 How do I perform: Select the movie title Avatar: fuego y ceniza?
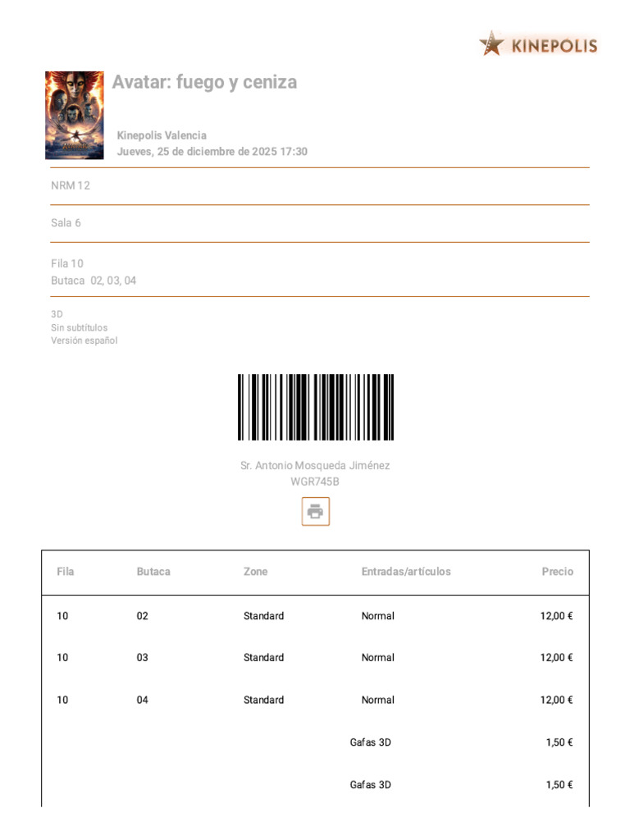click(204, 82)
